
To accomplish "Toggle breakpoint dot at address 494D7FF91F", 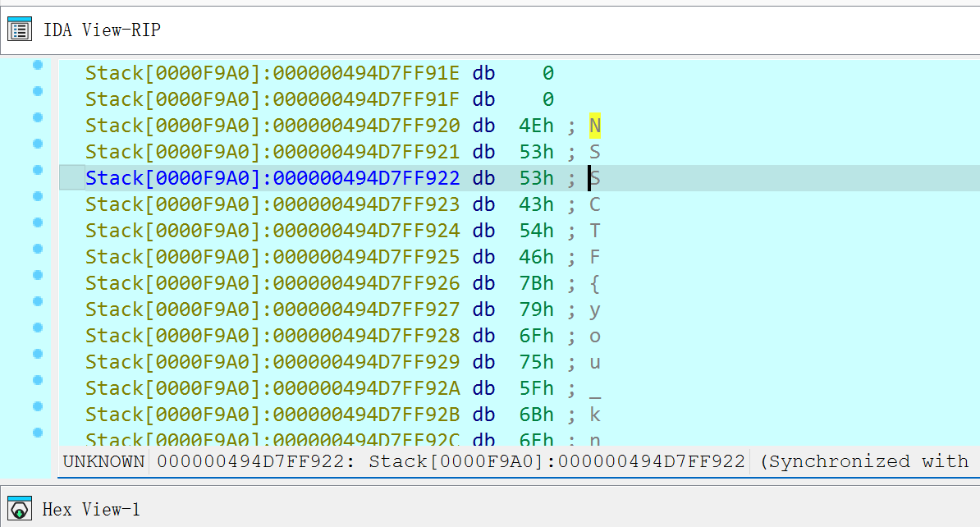I will point(38,91).
